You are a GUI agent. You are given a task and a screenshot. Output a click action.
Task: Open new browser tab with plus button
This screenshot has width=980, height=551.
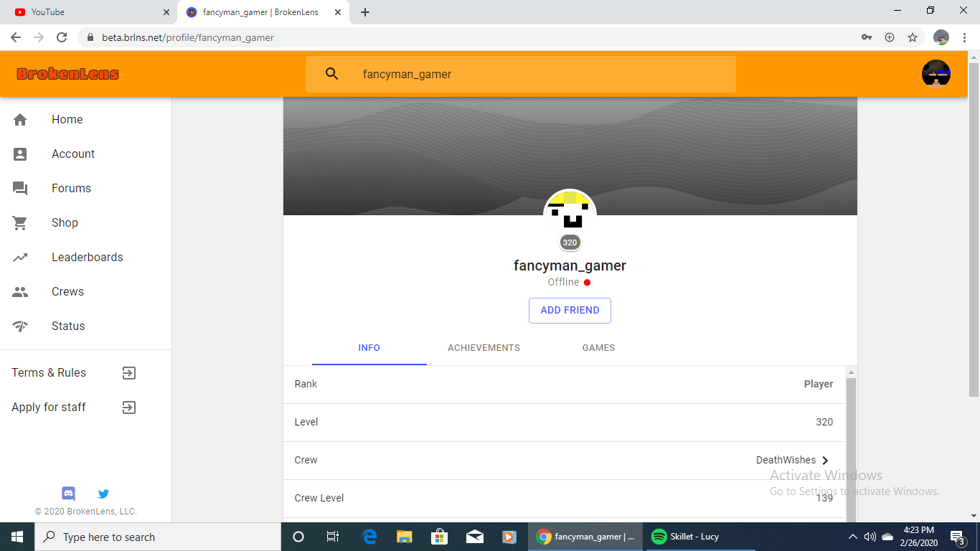(x=365, y=12)
